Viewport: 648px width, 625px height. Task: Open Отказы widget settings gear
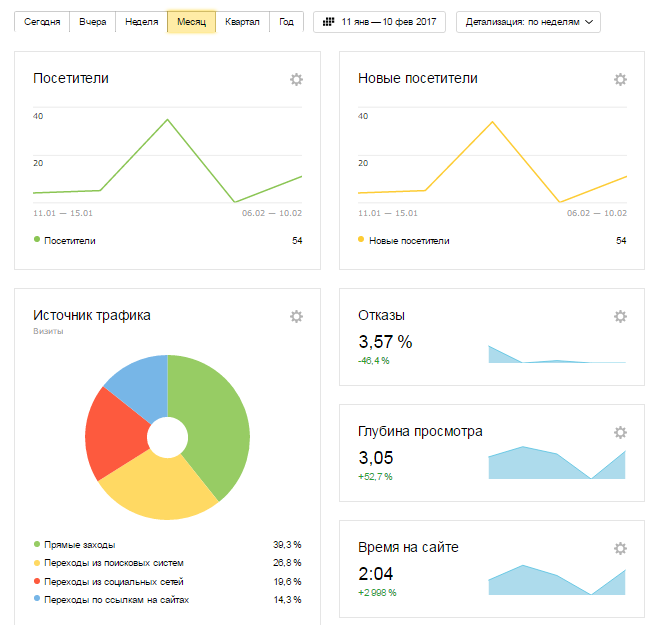[620, 316]
